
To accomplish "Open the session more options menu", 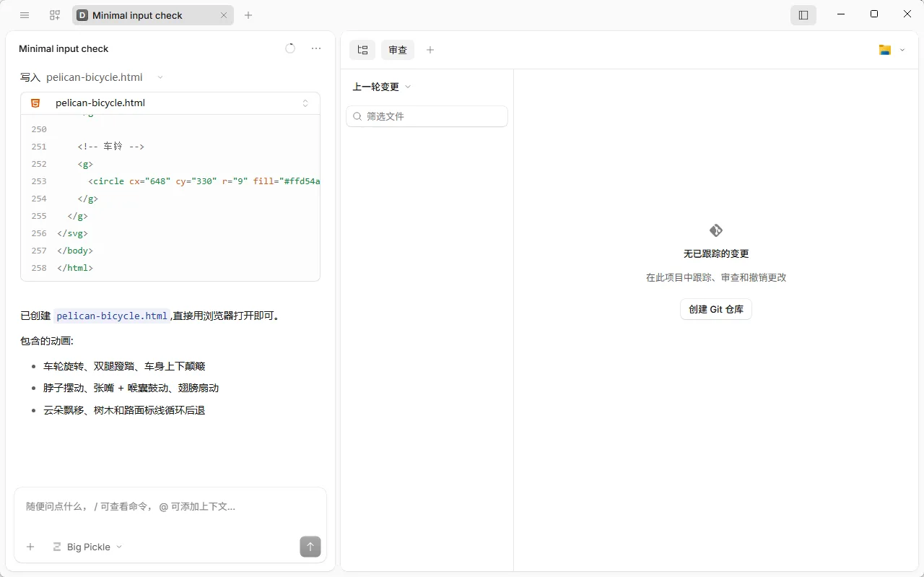I will coord(316,48).
